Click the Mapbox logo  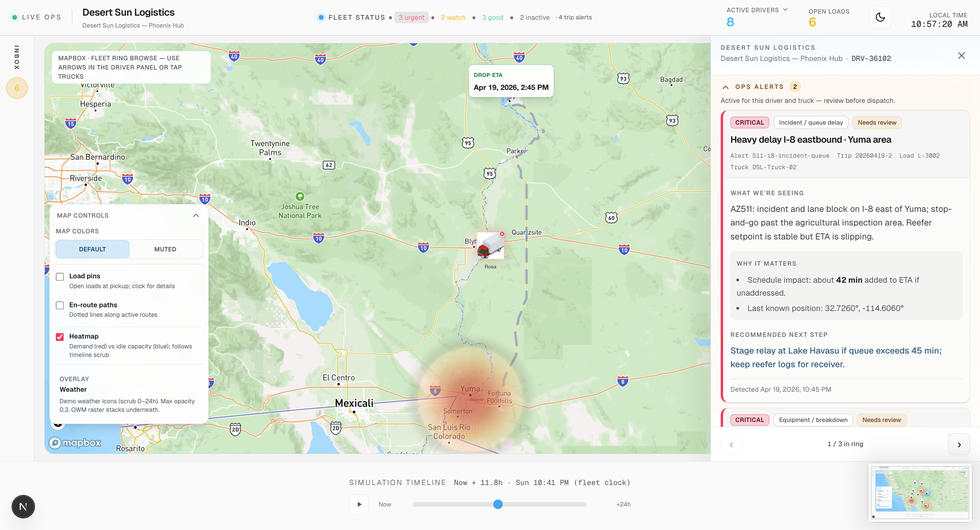pos(75,442)
